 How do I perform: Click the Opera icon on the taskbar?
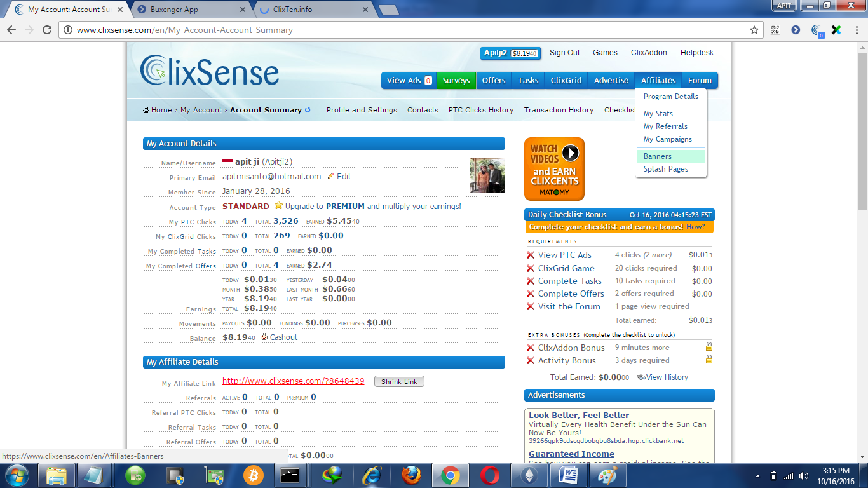[490, 475]
